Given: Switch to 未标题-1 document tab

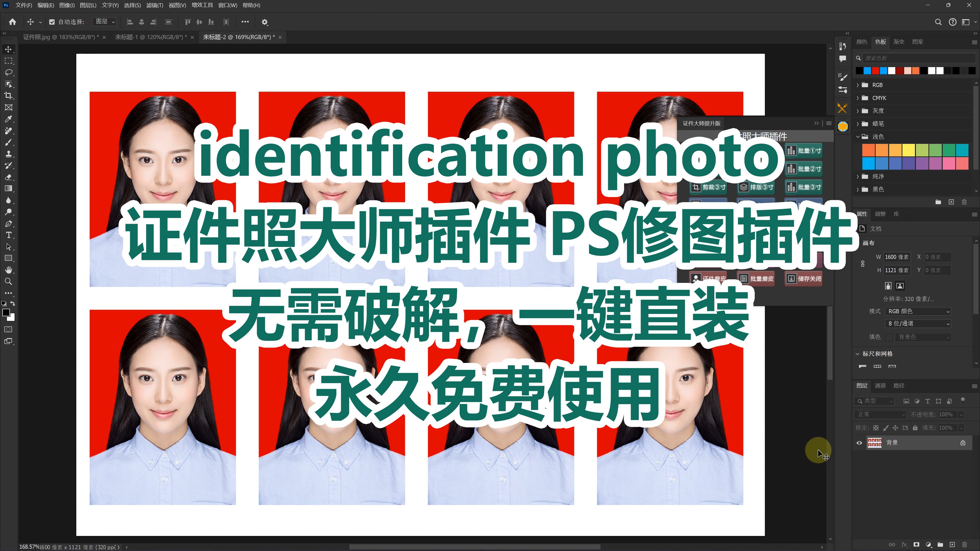Looking at the screenshot, I should tap(151, 37).
